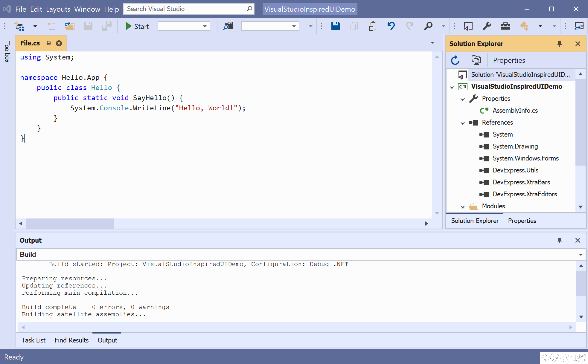This screenshot has height=364, width=588.
Task: Click the Properties wrench toolbar icon
Action: pyautogui.click(x=487, y=26)
